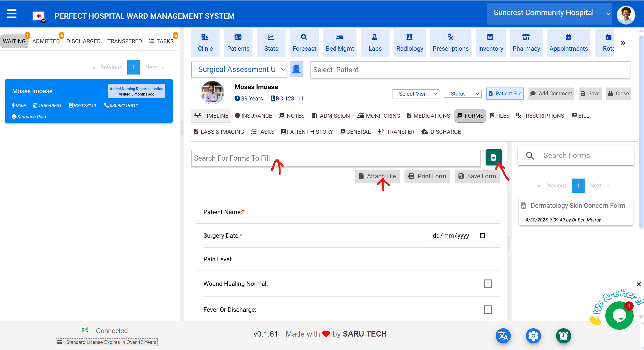This screenshot has height=350, width=644.
Task: Check the Fever Or Discharge checkbox
Action: (487, 310)
